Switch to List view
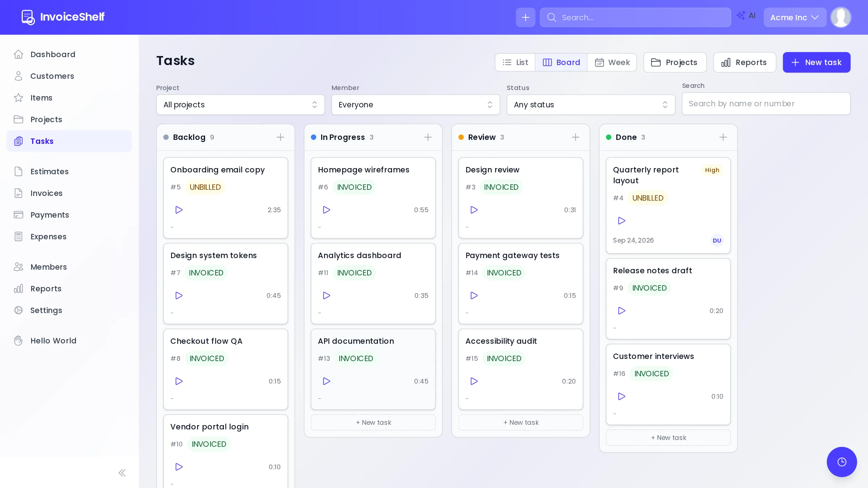 [515, 62]
